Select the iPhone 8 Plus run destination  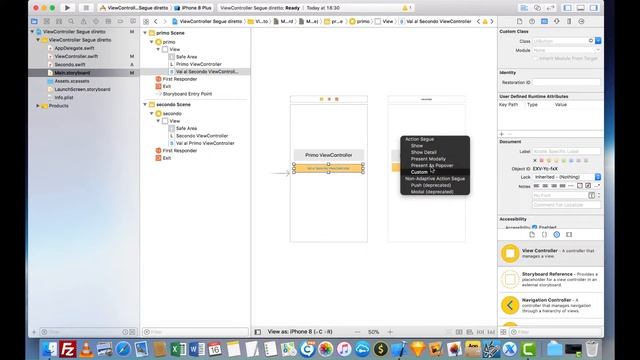193,8
